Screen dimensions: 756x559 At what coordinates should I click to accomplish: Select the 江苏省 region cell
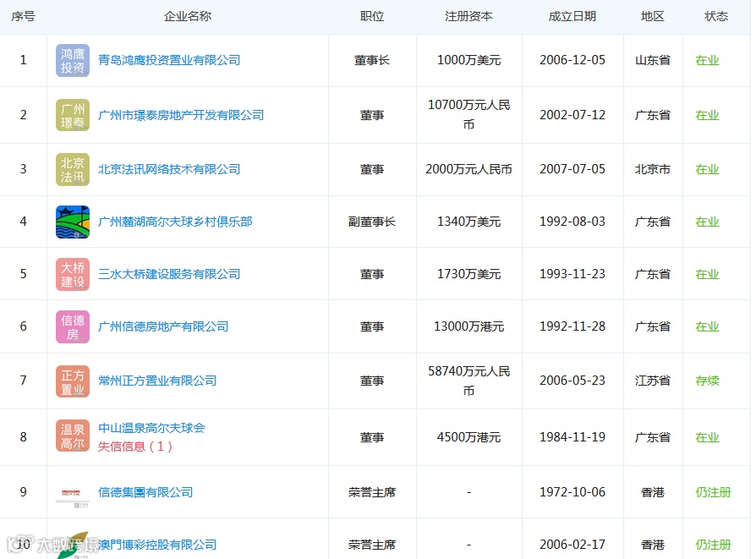pos(653,381)
